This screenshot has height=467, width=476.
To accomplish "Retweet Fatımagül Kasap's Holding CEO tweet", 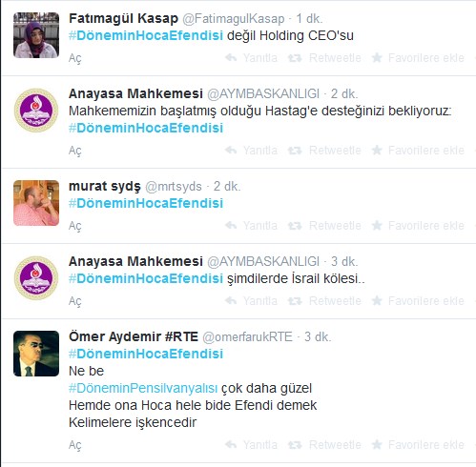I will (x=324, y=58).
